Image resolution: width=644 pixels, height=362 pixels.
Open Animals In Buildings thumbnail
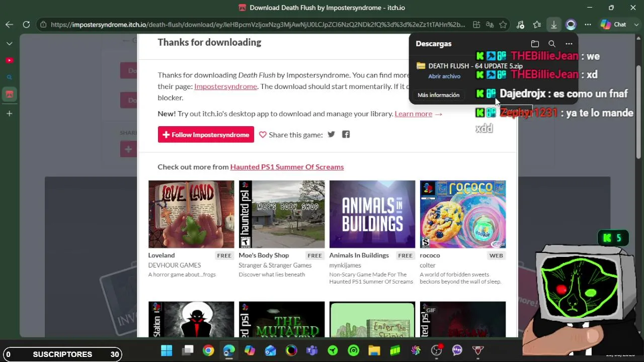(372, 214)
